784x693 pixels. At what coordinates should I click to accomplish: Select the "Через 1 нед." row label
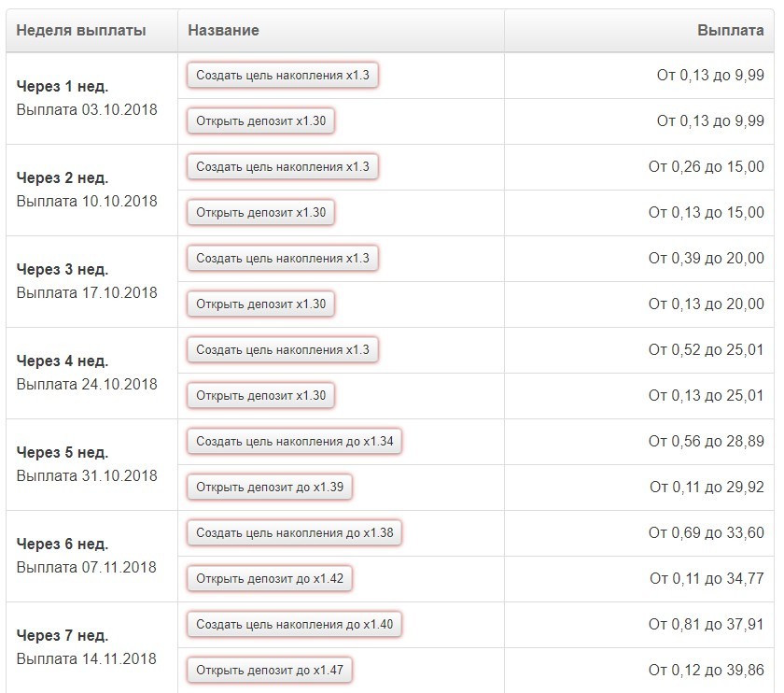click(x=63, y=87)
